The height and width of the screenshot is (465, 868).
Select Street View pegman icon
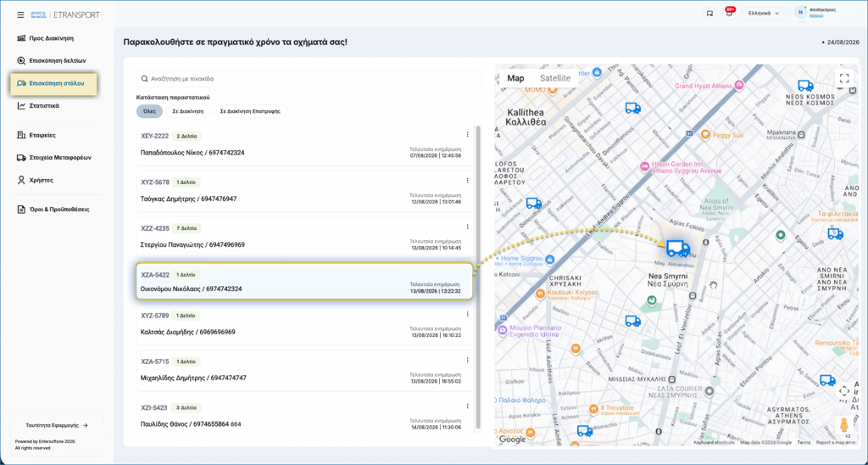pos(843,426)
